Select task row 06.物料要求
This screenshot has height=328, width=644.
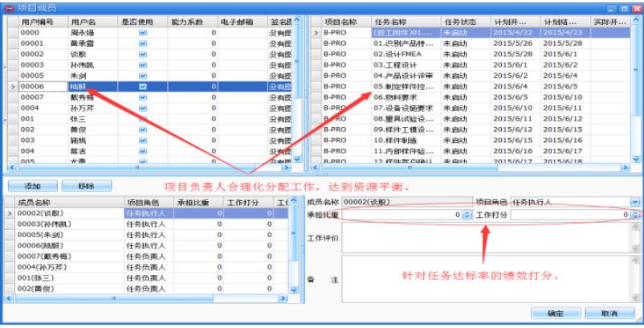click(x=471, y=97)
